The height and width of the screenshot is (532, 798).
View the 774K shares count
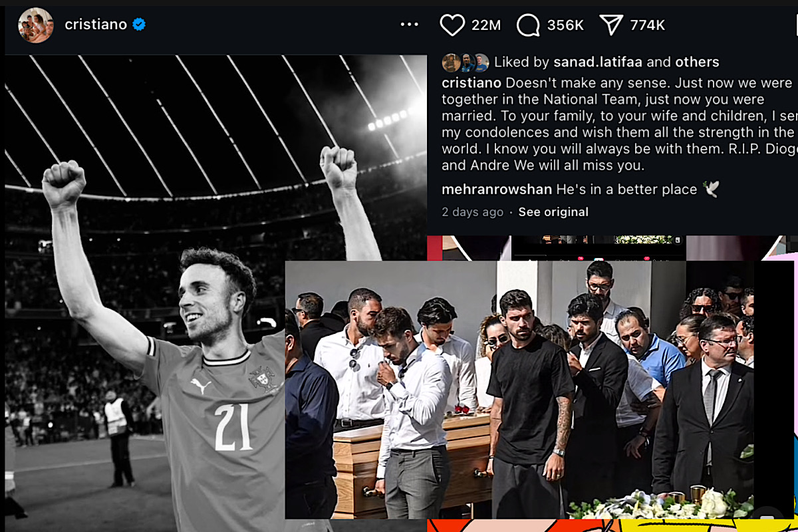pos(648,25)
